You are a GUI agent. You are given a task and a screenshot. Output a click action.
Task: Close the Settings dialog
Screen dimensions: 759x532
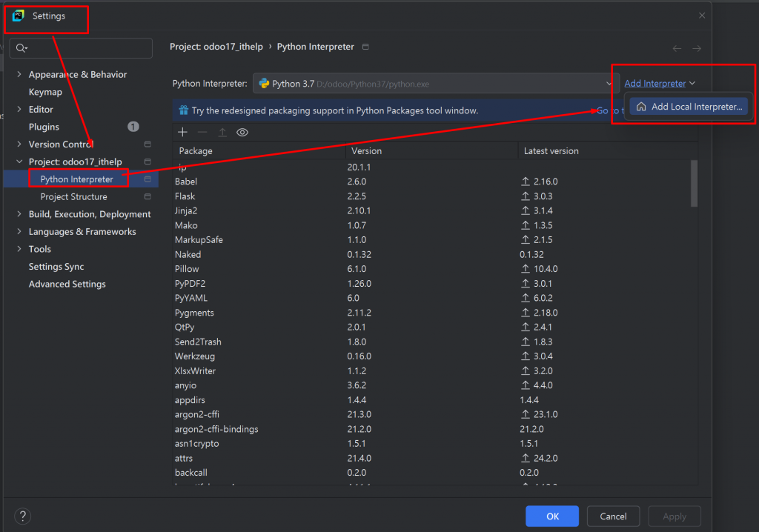pos(702,16)
